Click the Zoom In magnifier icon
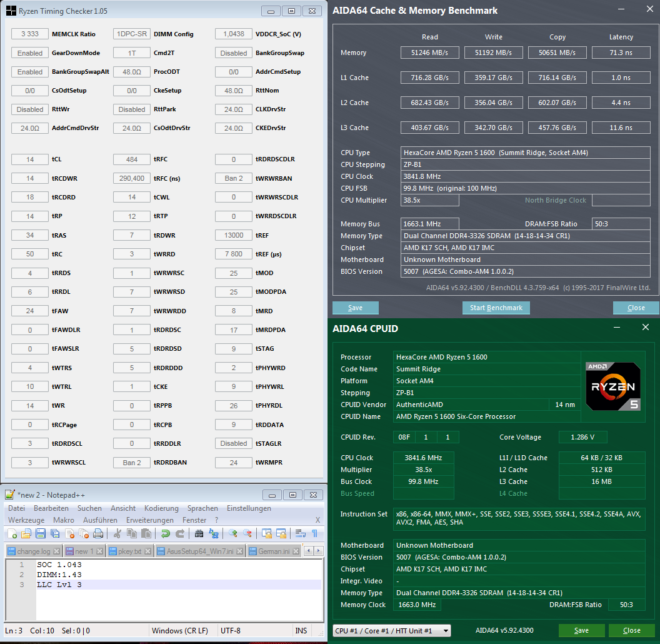The image size is (660, 644). click(x=232, y=534)
